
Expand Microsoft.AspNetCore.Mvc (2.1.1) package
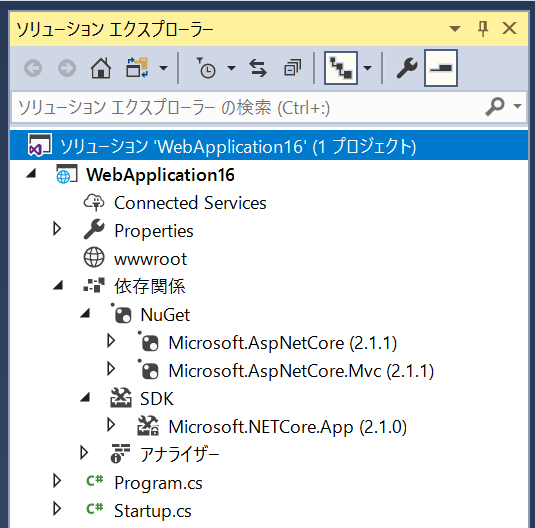[111, 369]
